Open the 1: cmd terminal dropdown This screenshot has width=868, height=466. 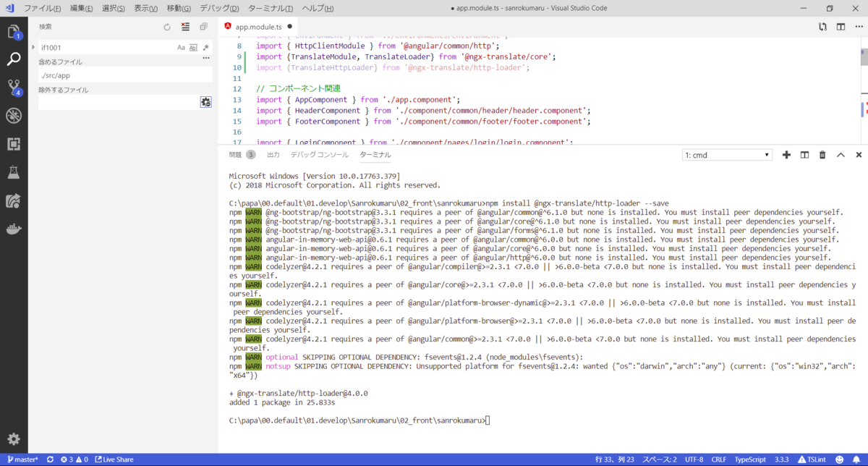click(728, 155)
